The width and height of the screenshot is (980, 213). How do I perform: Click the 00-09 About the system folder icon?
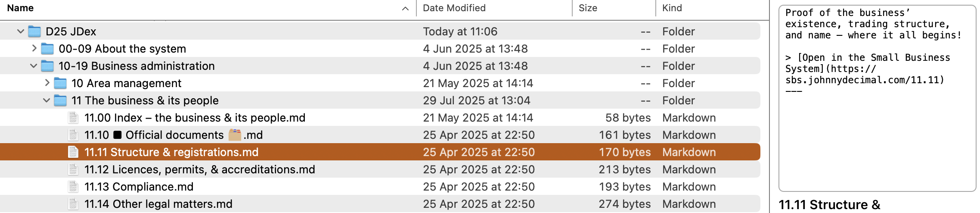coord(47,49)
